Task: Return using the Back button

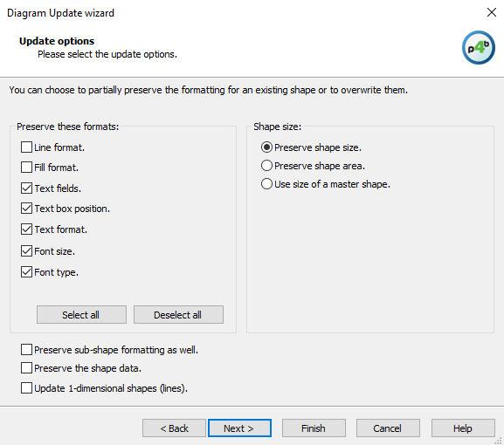Action: (174, 428)
